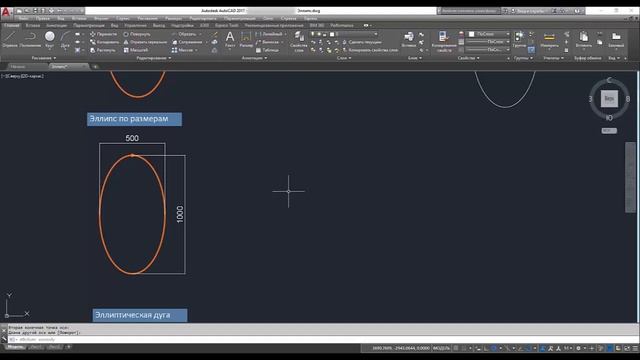This screenshot has width=640, height=360.
Task: Expand the Утилиты panel
Action: point(553,58)
